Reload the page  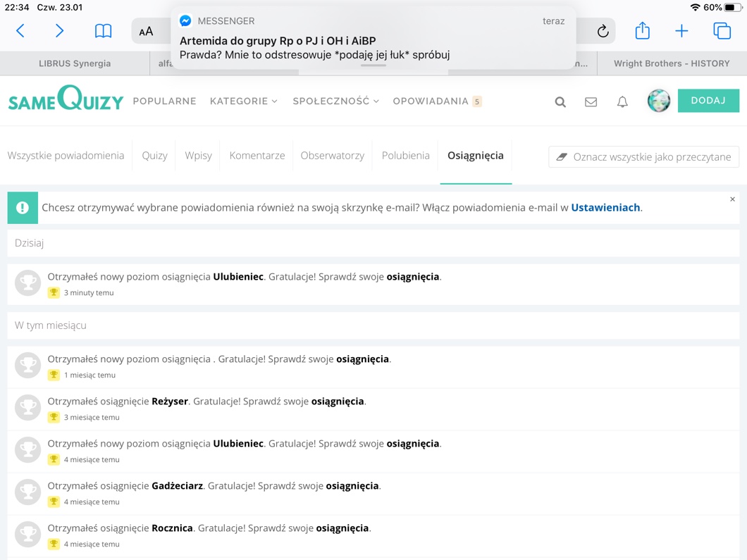(603, 31)
